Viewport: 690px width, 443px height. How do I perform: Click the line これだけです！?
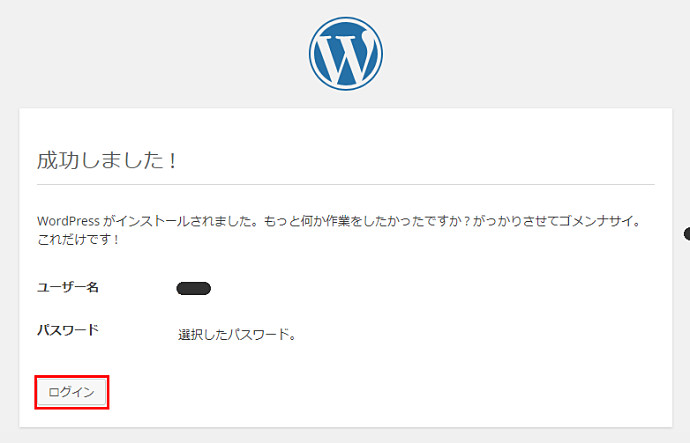78,241
